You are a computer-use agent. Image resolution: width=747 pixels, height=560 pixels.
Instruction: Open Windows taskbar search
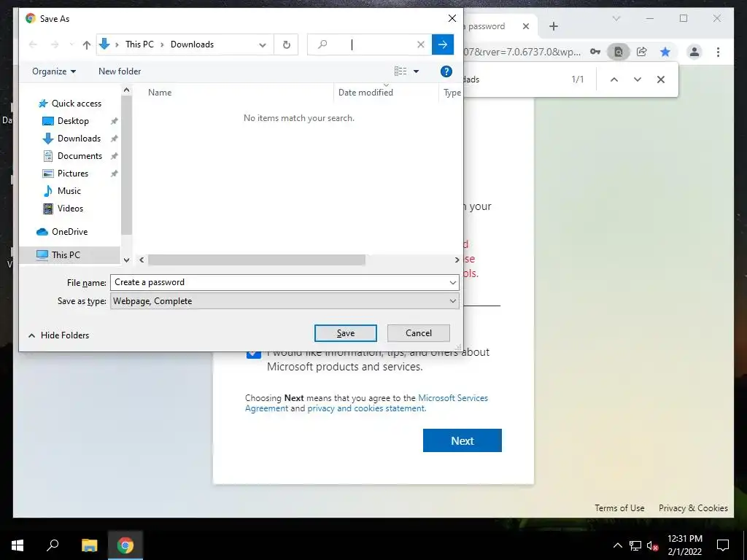click(x=53, y=545)
